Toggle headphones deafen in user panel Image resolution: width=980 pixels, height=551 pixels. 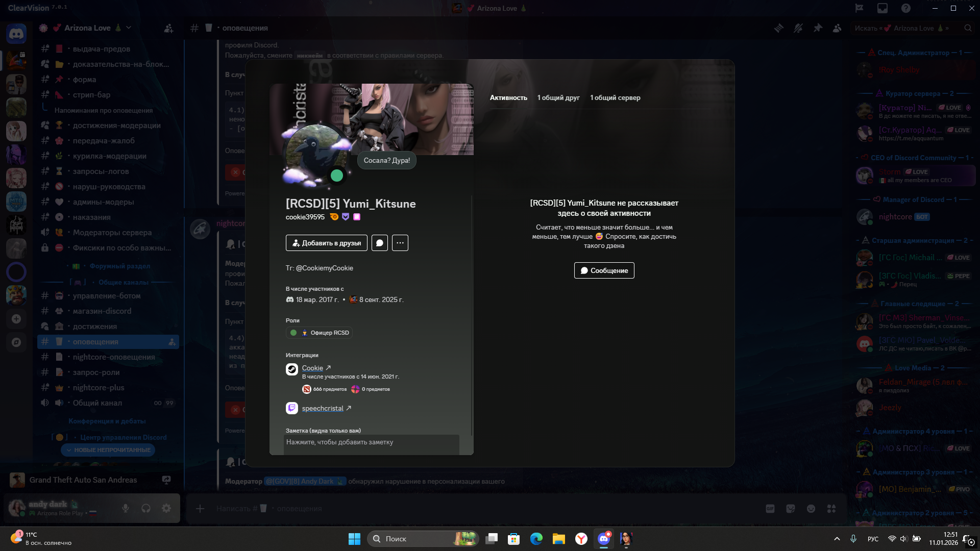(146, 508)
